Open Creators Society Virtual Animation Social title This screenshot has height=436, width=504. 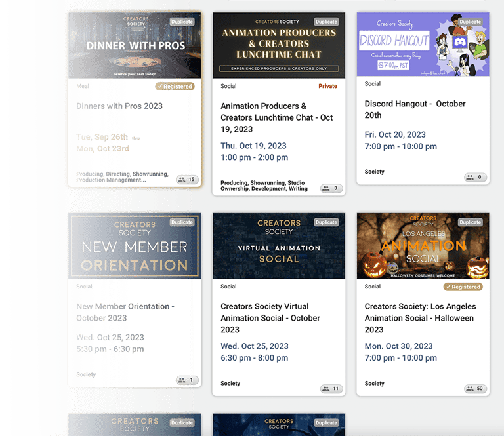(x=270, y=318)
